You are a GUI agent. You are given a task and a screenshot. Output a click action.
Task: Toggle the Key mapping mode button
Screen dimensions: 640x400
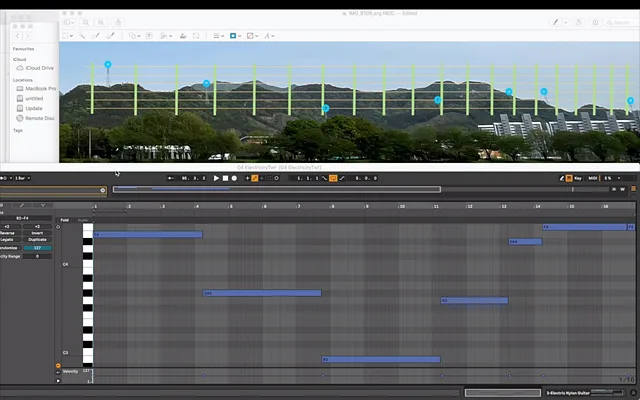coord(579,178)
